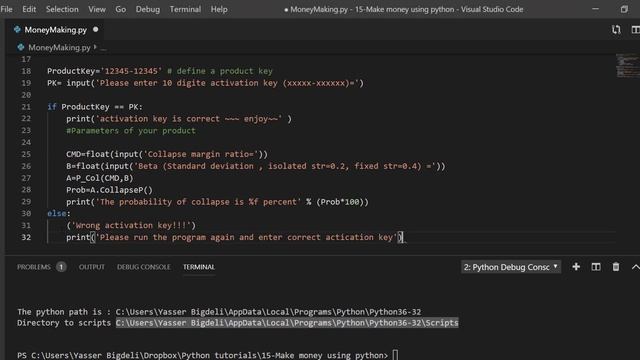Split the terminal using split icon
Viewport: 640px width, 360px height.
click(596, 267)
